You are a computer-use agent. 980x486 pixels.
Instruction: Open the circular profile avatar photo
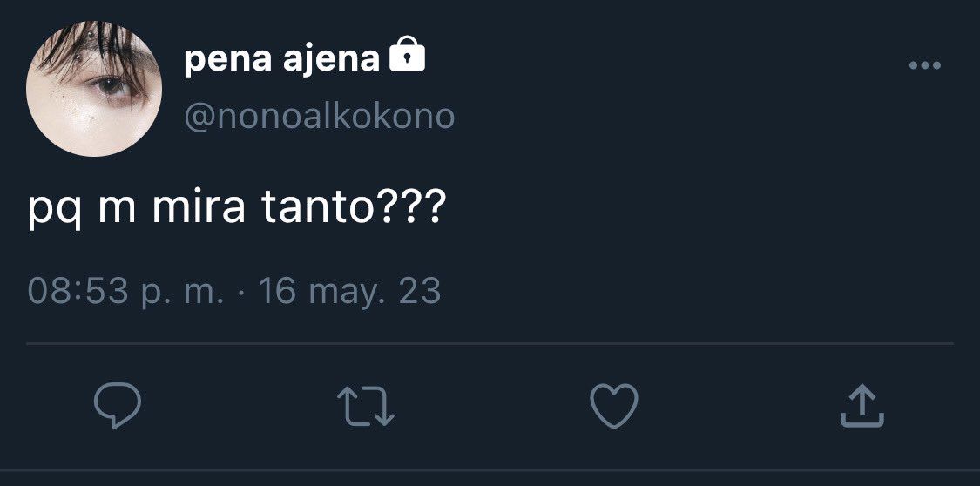click(94, 89)
